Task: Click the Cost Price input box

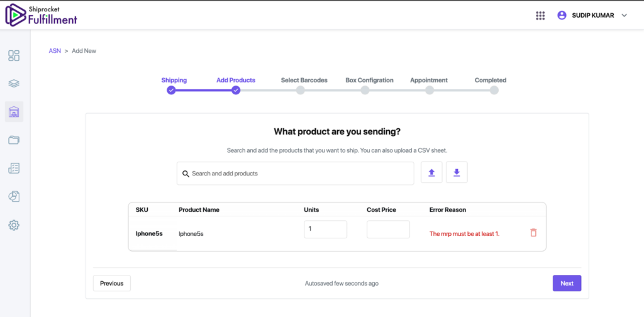Action: [388, 229]
